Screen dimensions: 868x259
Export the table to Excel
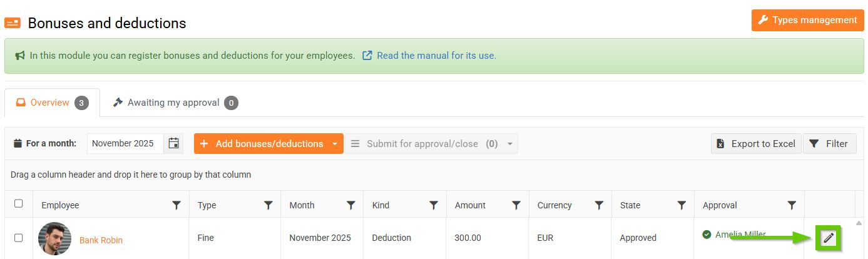click(x=756, y=144)
